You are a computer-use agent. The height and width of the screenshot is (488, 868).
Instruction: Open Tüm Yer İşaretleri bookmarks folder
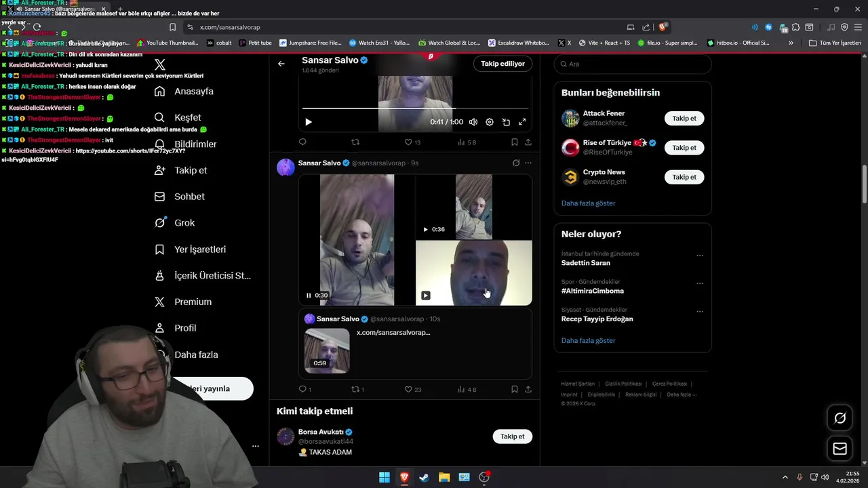point(835,43)
